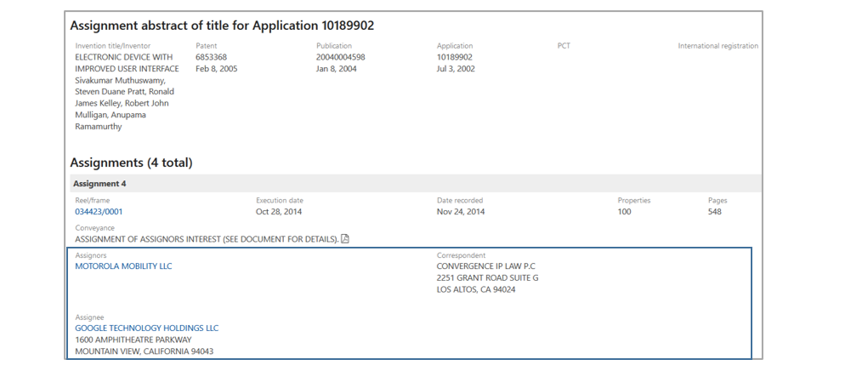Select the heading 'Assignment abstract of title for Application 10189902'
The height and width of the screenshot is (371, 868).
[x=222, y=26]
